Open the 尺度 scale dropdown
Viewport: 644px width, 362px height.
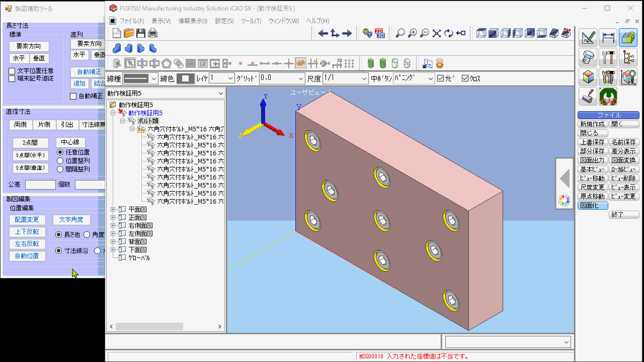point(346,78)
